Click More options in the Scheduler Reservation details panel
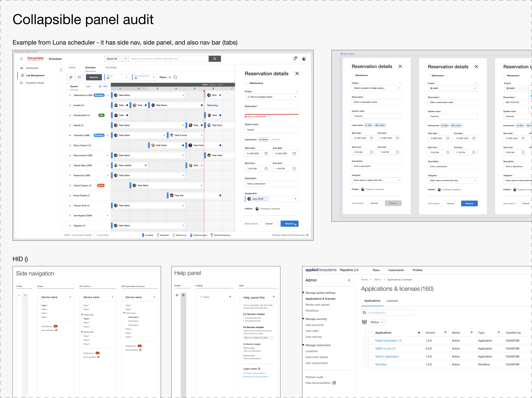This screenshot has height=398, width=532. pyautogui.click(x=251, y=224)
